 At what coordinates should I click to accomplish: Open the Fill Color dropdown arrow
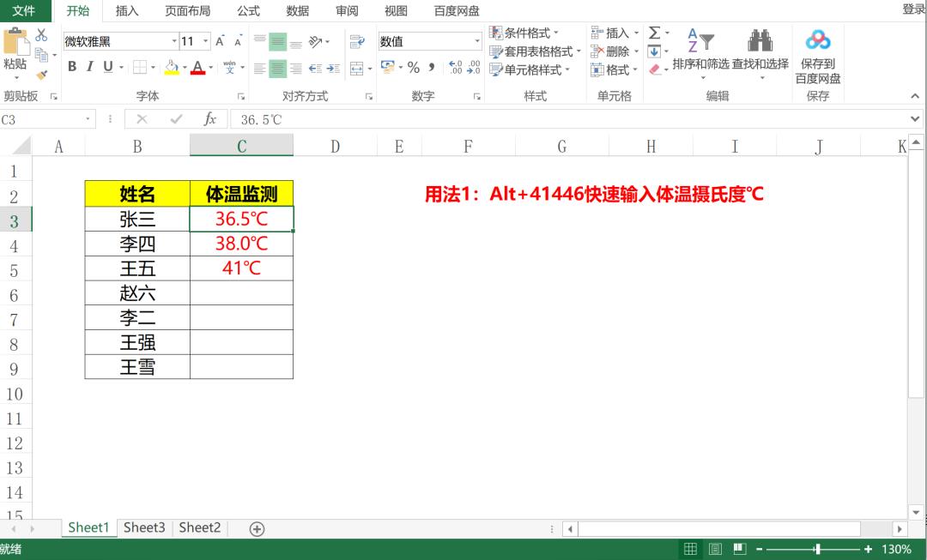(x=185, y=67)
